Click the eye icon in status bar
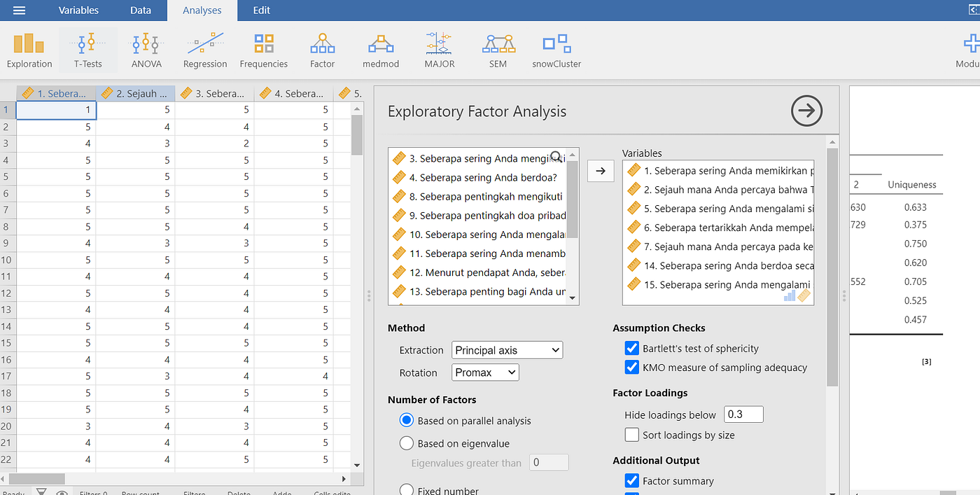 (62, 492)
